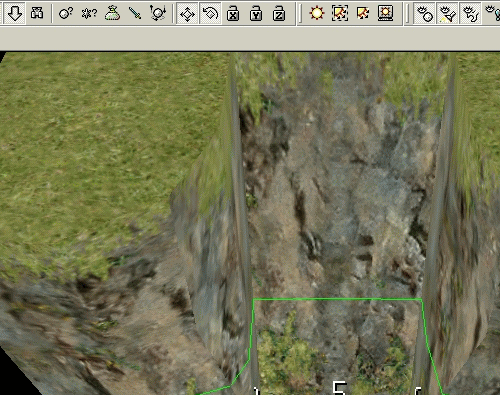Toggle the Y axis lock
This screenshot has height=395, width=500.
[x=256, y=13]
